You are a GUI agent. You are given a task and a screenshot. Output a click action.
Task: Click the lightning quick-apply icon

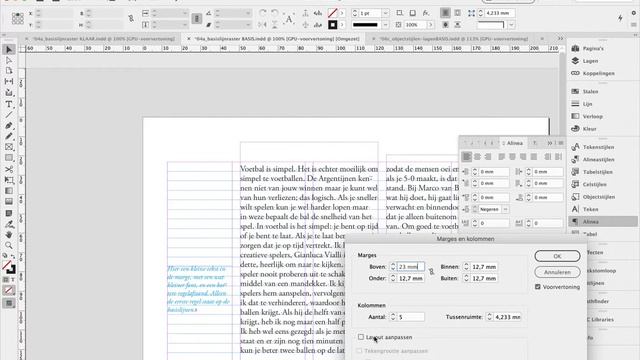[620, 18]
